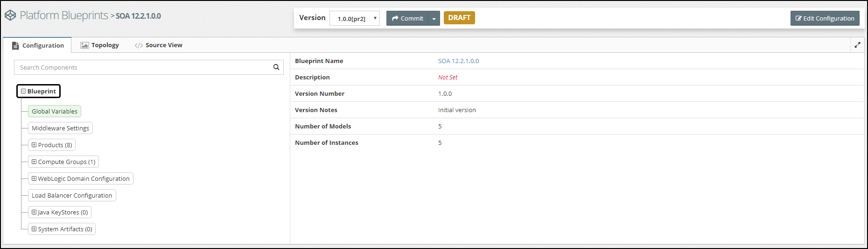Expand the System Artifacts (0) node

pyautogui.click(x=34, y=229)
